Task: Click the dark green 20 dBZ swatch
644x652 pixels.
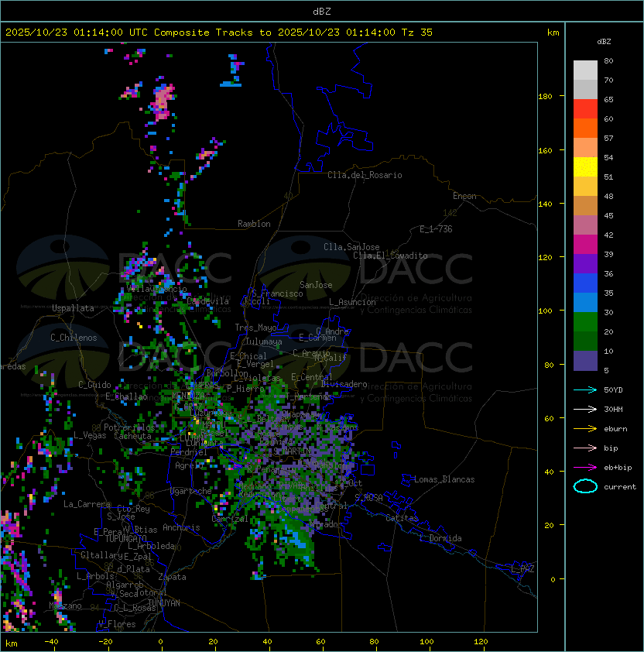Action: [585, 341]
